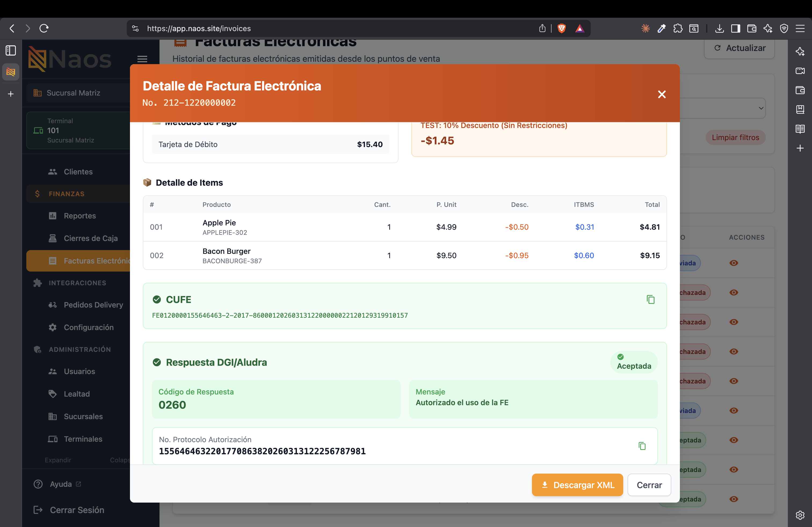This screenshot has height=527, width=812.
Task: Toggle the sidebar hamburger menu
Action: pyautogui.click(x=142, y=59)
